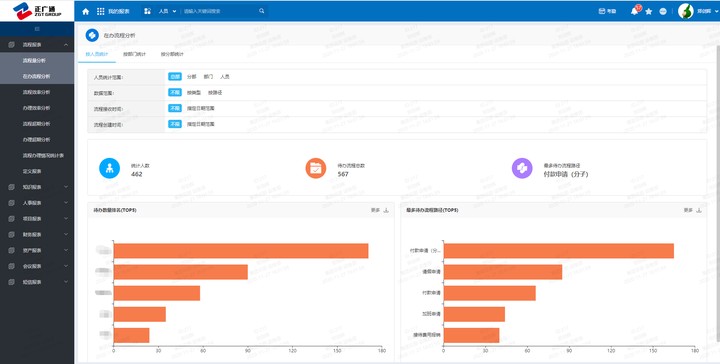
Task: Expand the 资产报表 group chevron
Action: pos(66,251)
